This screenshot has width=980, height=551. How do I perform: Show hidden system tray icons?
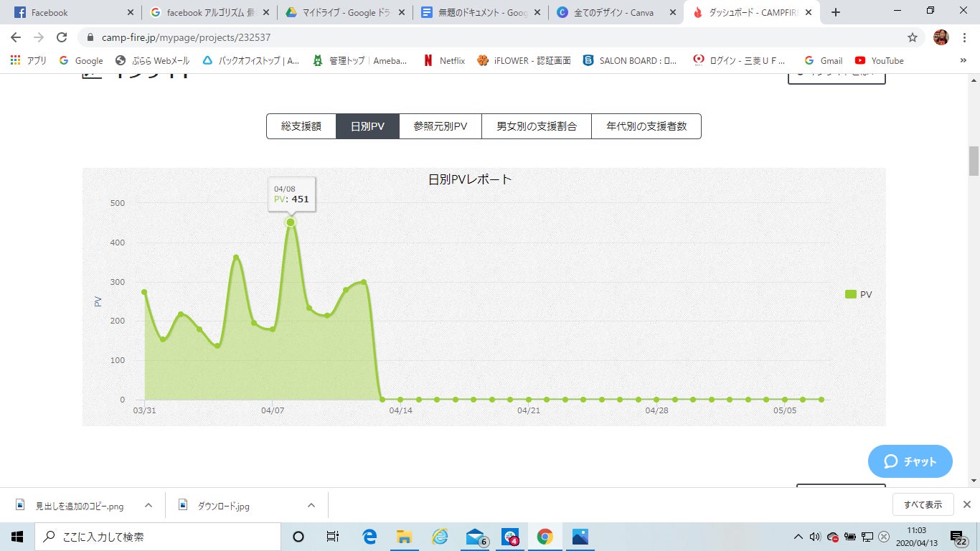798,537
